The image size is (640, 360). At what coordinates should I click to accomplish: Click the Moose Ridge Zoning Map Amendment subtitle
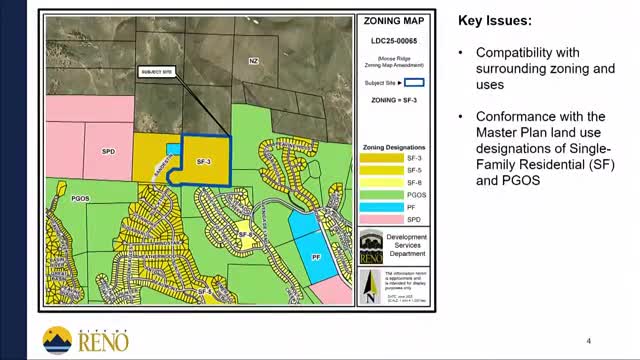coord(394,62)
